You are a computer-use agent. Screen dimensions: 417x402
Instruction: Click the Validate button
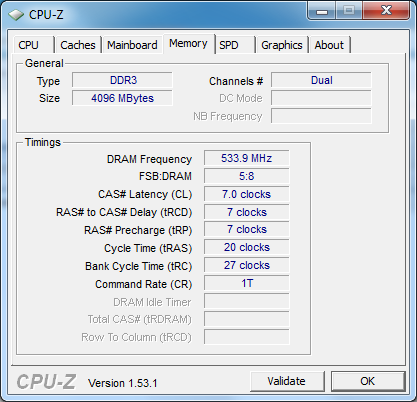tap(287, 381)
